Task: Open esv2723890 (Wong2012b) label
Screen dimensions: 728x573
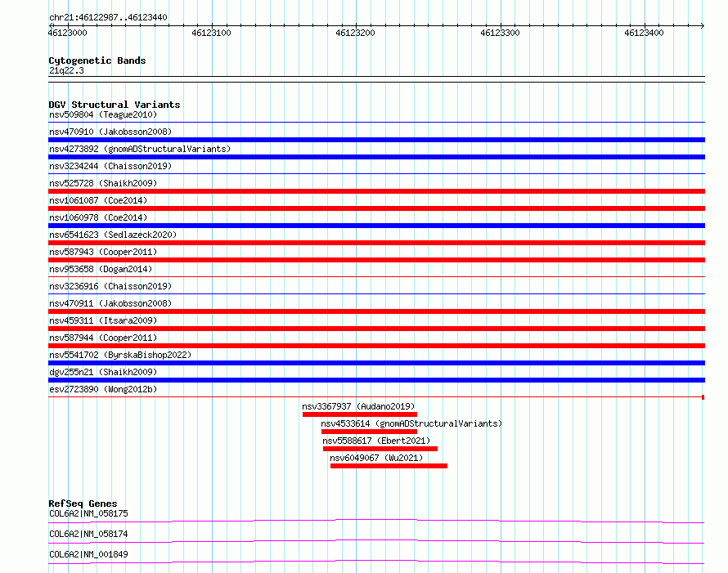Action: (103, 389)
